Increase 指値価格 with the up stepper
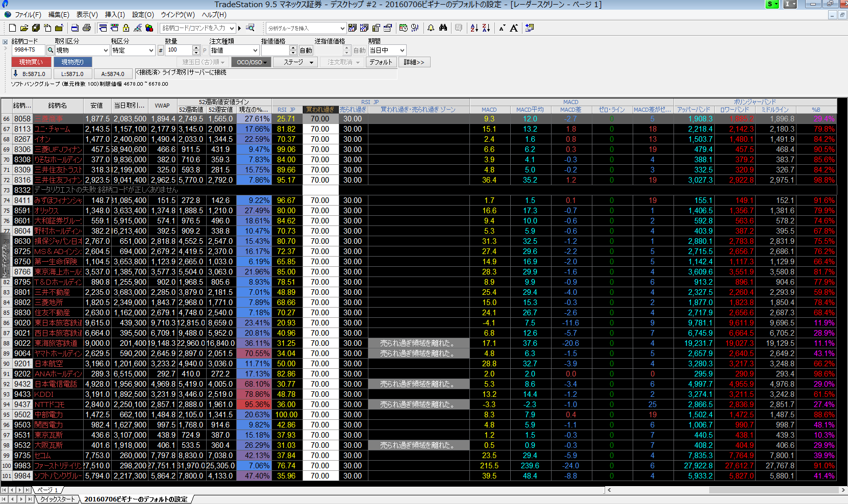848x504 pixels. 293,48
